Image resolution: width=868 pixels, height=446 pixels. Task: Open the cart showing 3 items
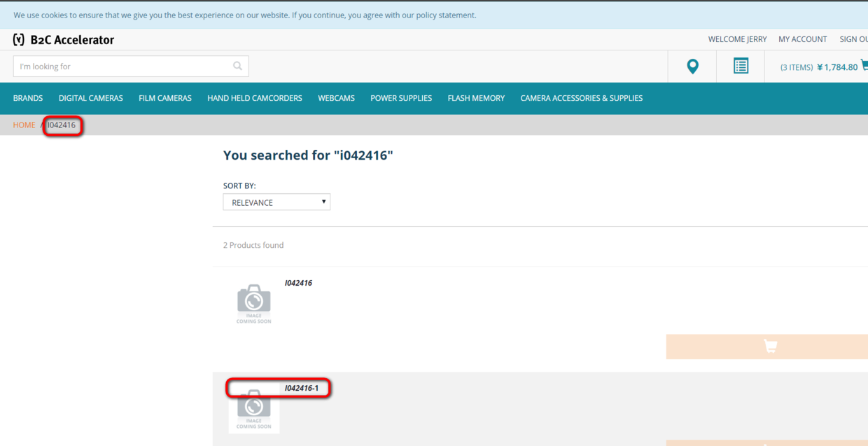coord(824,67)
